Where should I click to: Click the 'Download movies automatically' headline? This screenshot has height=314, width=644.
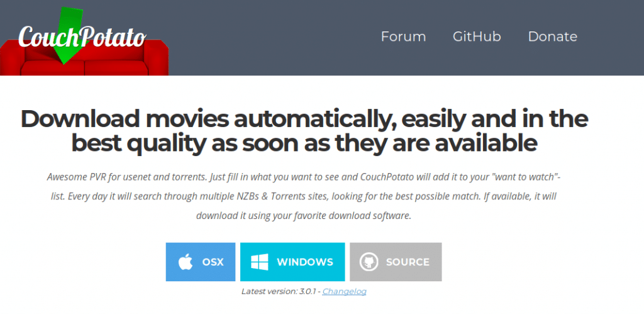click(304, 131)
